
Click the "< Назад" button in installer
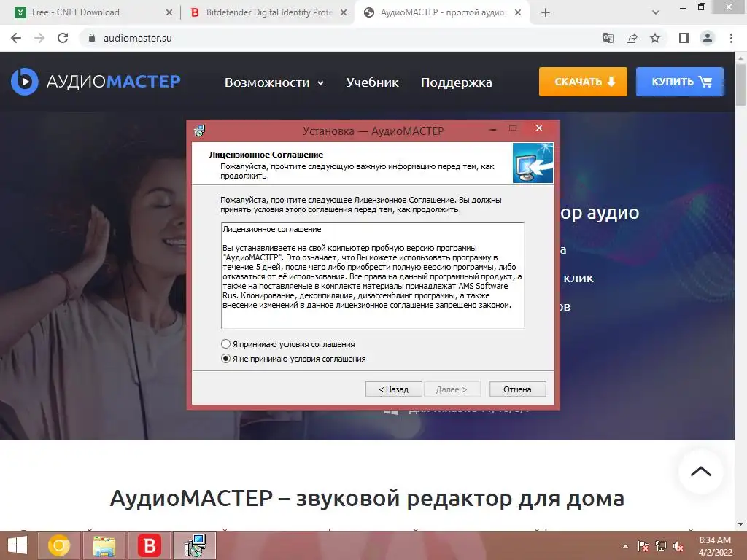click(393, 389)
